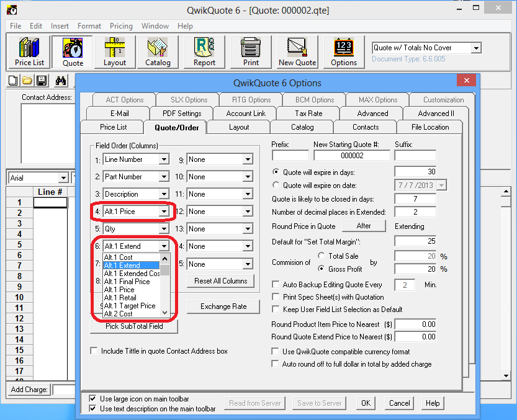The image size is (517, 420).
Task: Click the After round price button
Action: tap(364, 226)
